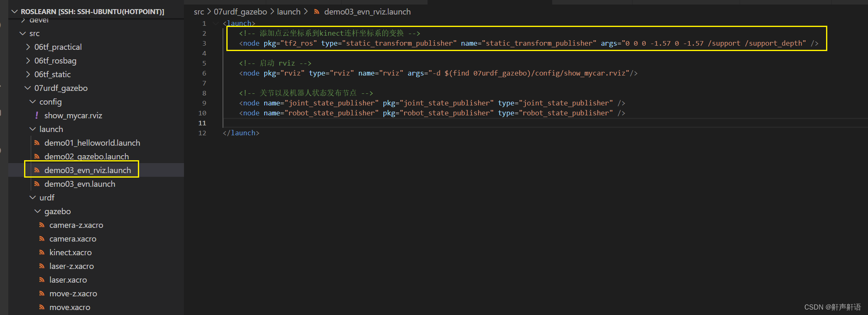The width and height of the screenshot is (868, 315).
Task: Collapse the config folder
Action: pos(33,102)
